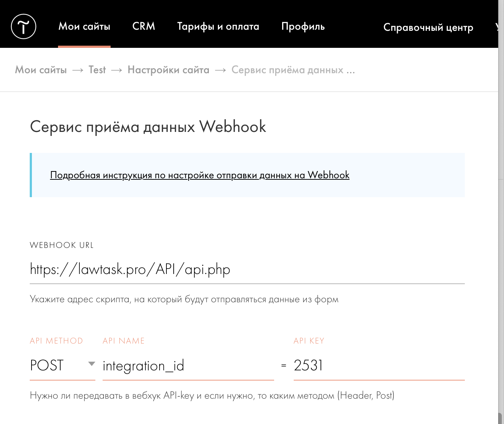The image size is (504, 424).
Task: Click the API KEY field label
Action: (x=309, y=341)
